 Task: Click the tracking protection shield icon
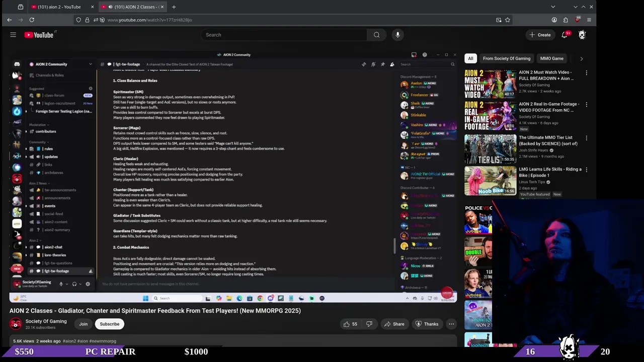coord(78,20)
